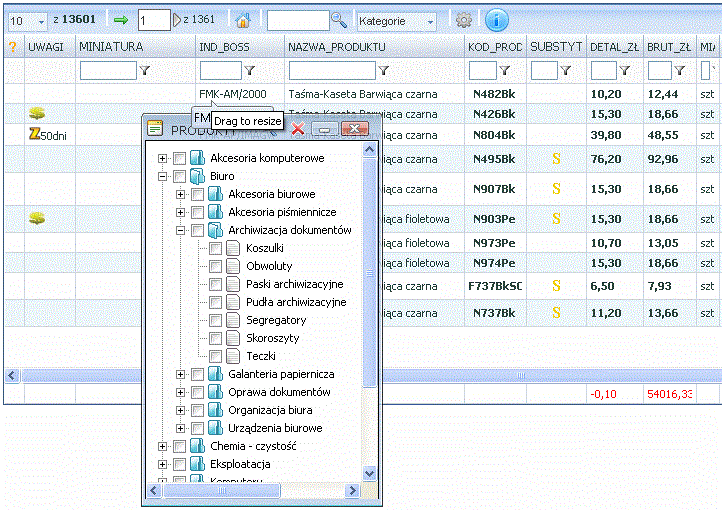Click the substitute S icon in the N737Bk row
This screenshot has width=722, height=510.
pos(556,313)
